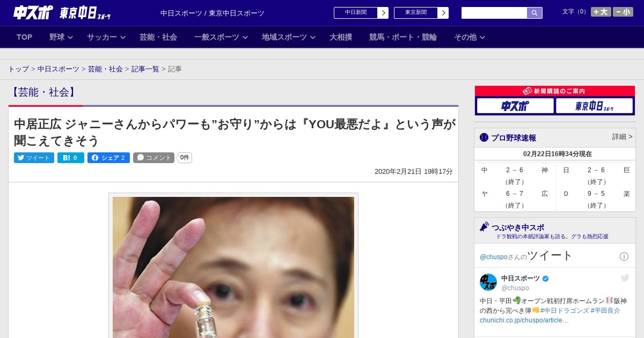This screenshot has height=338, width=644.
Task: Open the 一般スポーツ navigation menu
Action: (217, 37)
